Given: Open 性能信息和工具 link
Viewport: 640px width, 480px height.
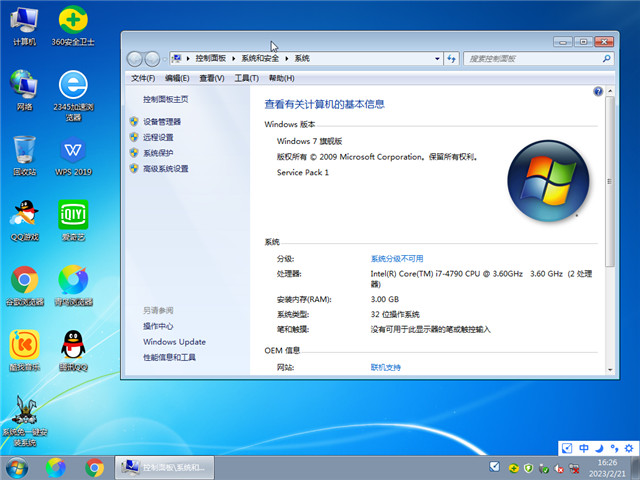Looking at the screenshot, I should coord(169,357).
